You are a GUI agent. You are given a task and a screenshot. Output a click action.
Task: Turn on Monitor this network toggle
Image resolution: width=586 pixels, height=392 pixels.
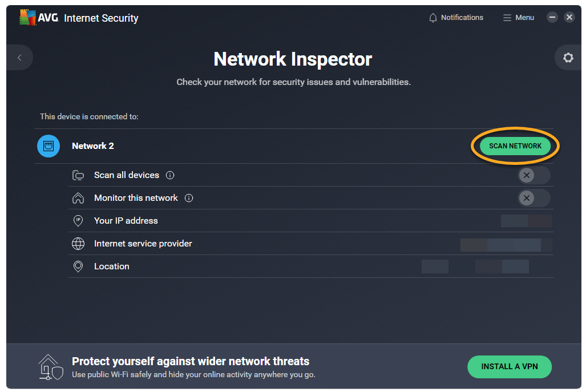point(534,198)
